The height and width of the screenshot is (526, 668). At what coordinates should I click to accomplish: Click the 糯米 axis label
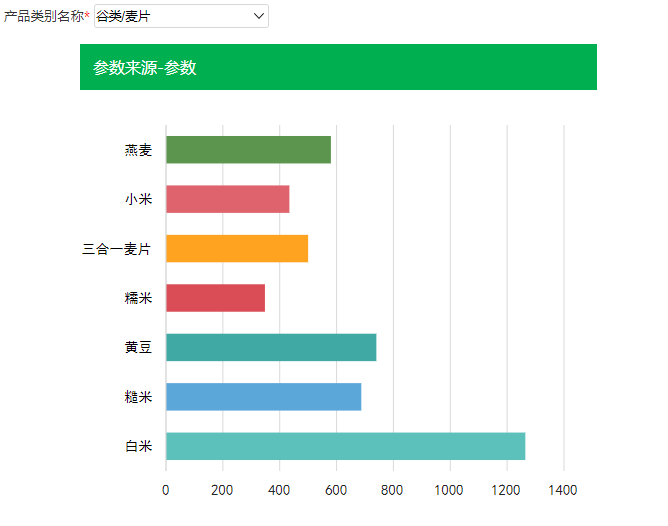pos(138,298)
